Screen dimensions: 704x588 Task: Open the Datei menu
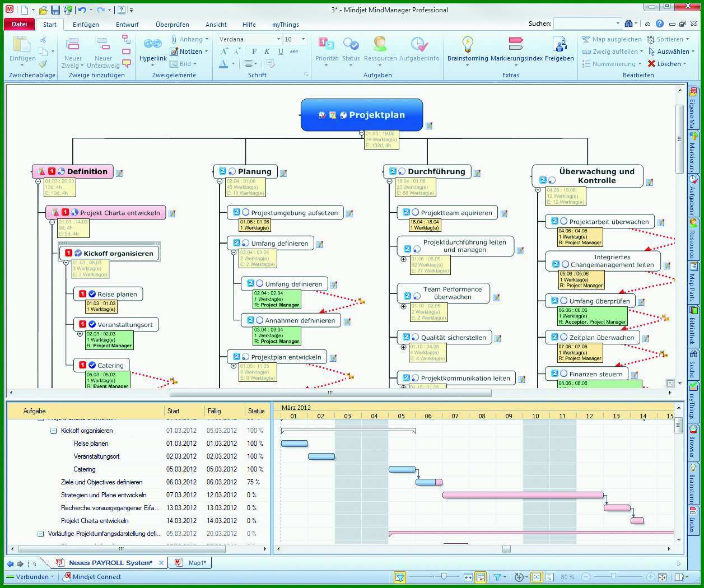(x=19, y=24)
